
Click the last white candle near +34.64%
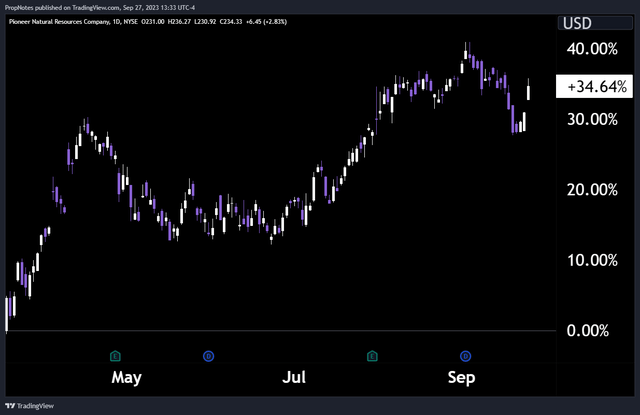point(529,91)
